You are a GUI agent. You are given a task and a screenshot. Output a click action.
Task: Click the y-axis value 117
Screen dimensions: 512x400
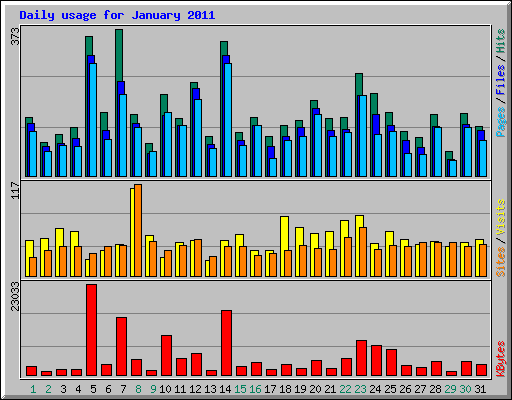coord(15,190)
